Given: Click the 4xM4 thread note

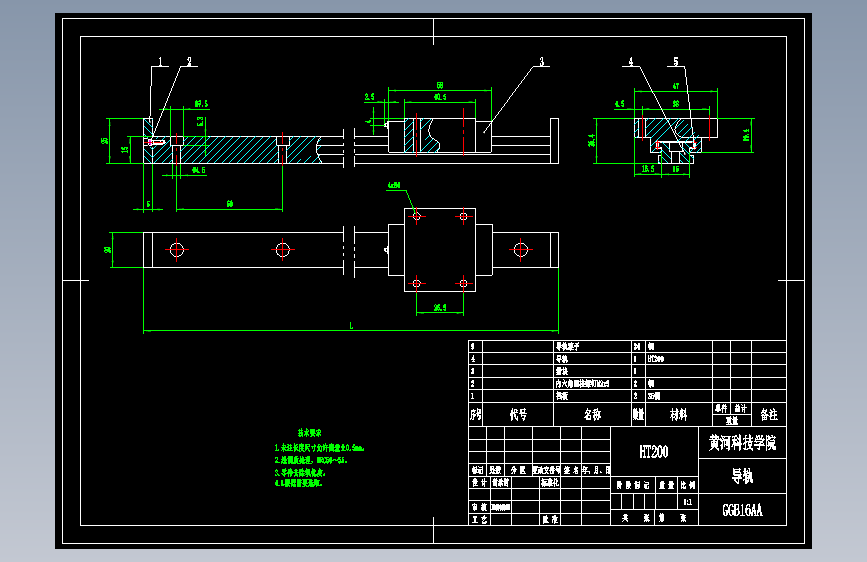Looking at the screenshot, I should (x=394, y=185).
